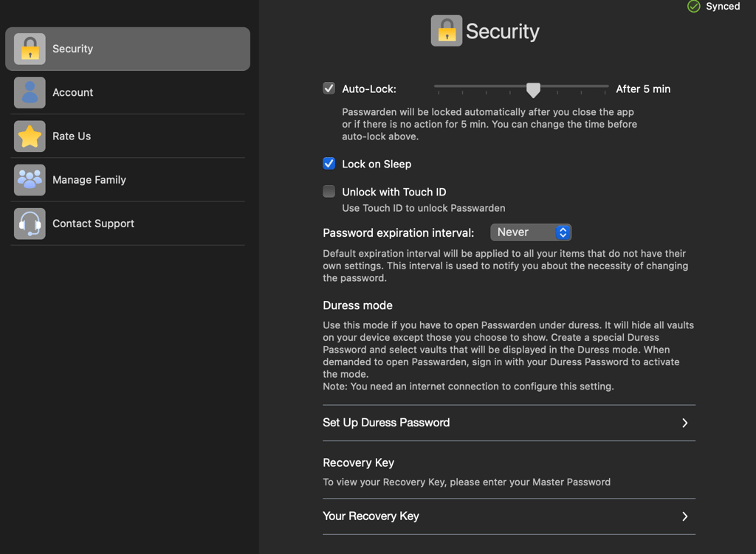
Task: Open Contact Support from the sidebar
Action: [128, 224]
